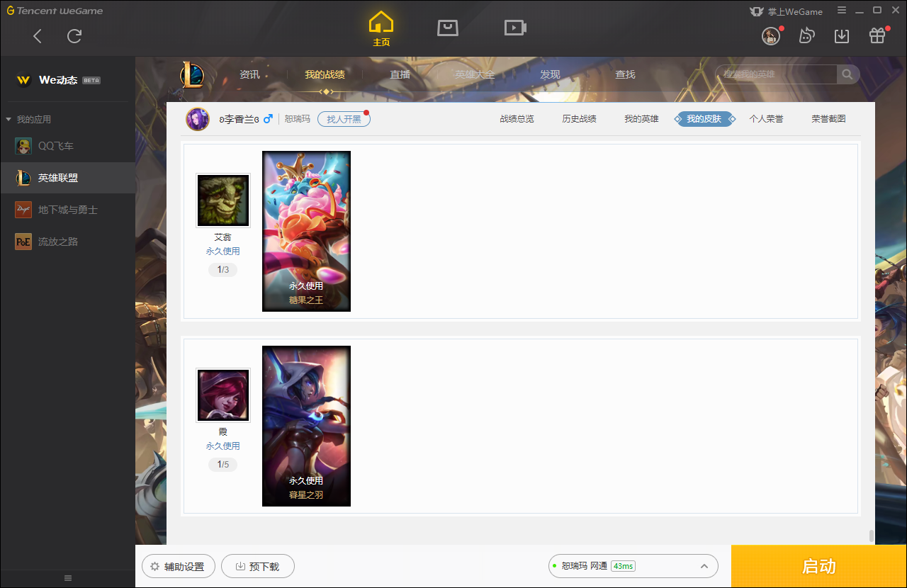
Task: Open the video live icon
Action: tap(515, 28)
